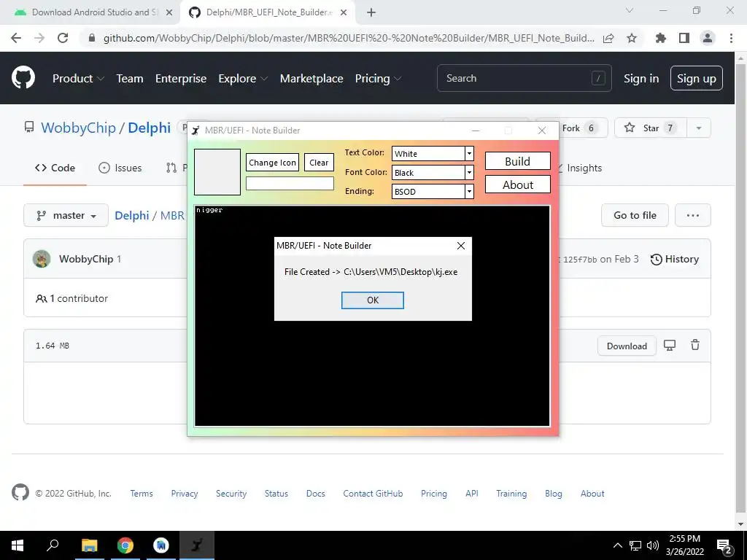Open a new browser tab
Image resolution: width=747 pixels, height=560 pixels.
tap(371, 12)
